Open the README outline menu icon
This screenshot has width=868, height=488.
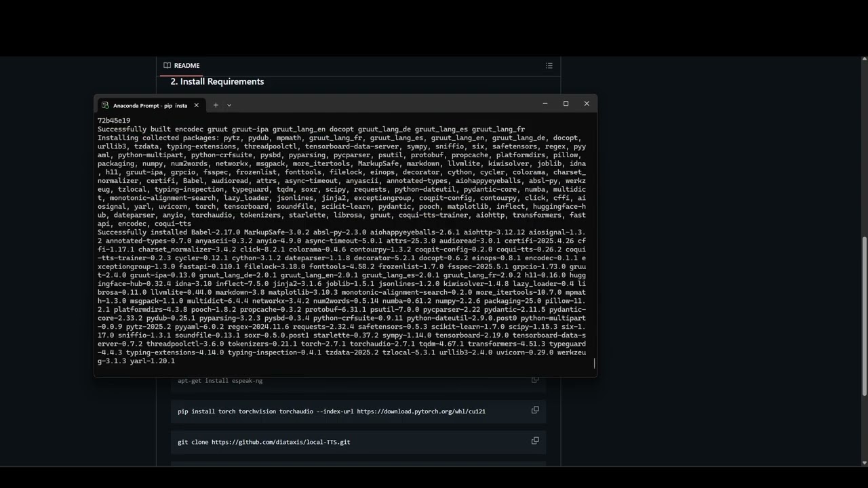(x=549, y=66)
